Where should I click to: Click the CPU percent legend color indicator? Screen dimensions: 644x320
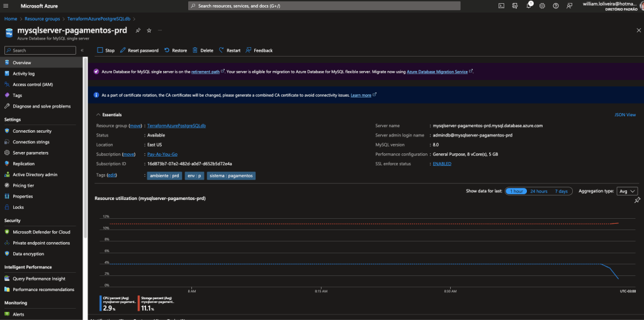pos(100,303)
